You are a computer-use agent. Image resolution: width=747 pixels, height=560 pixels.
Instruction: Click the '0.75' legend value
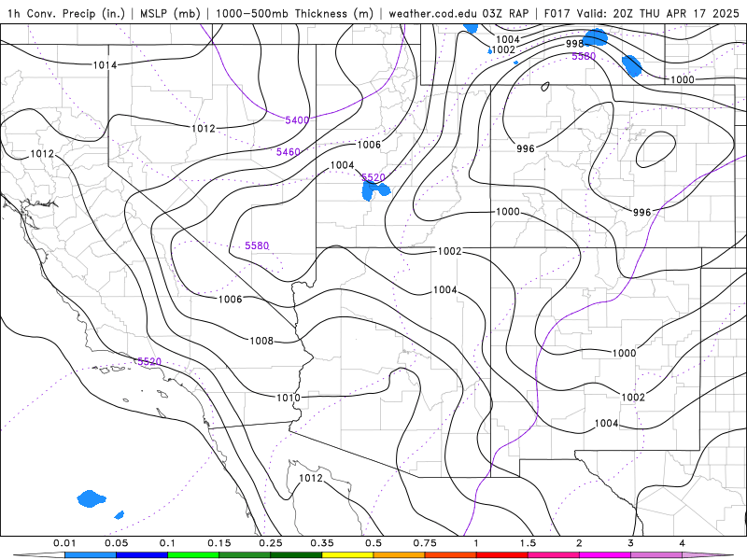pos(425,543)
